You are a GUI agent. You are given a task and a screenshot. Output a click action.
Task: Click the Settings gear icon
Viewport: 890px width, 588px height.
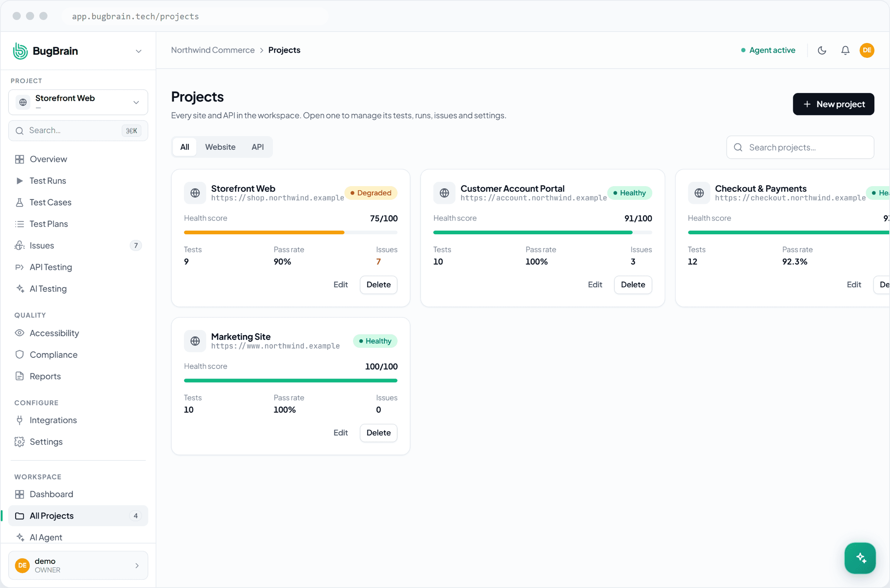point(20,442)
